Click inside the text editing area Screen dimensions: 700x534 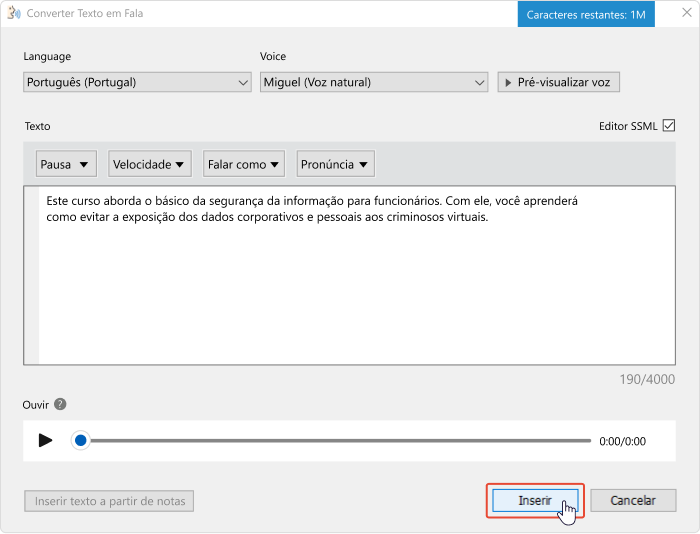pyautogui.click(x=357, y=275)
